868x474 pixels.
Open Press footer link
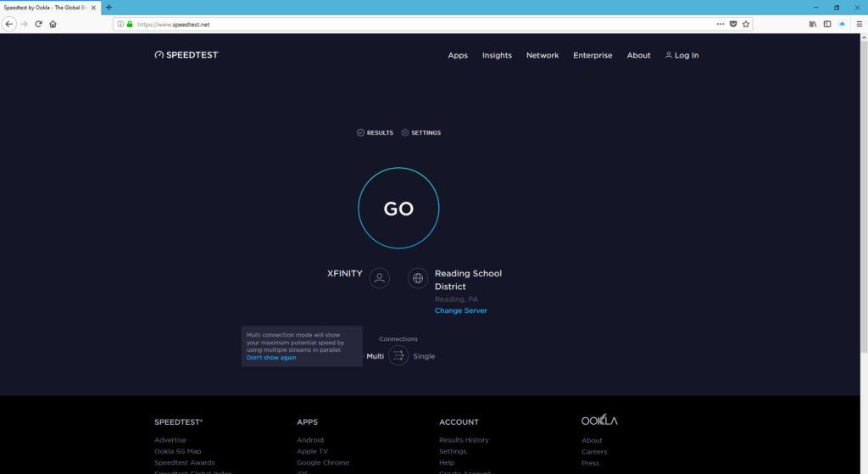coord(590,463)
